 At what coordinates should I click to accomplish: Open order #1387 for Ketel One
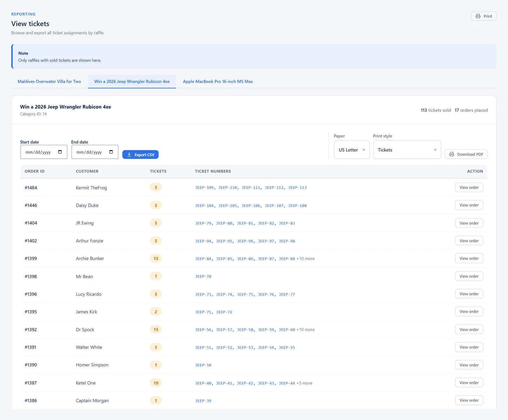(469, 383)
